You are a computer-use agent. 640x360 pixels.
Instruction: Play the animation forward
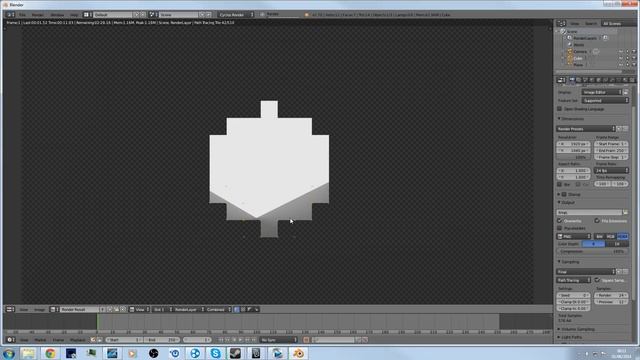(x=240, y=340)
